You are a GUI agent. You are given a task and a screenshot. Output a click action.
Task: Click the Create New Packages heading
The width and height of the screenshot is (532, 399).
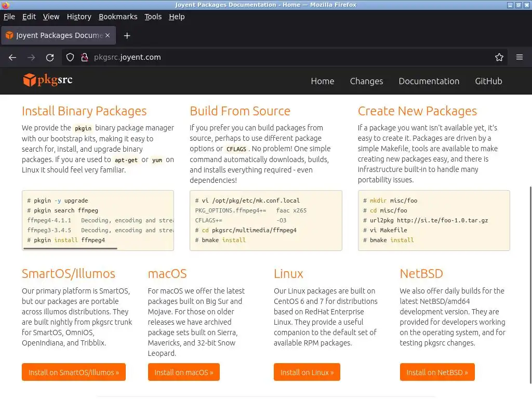point(417,111)
